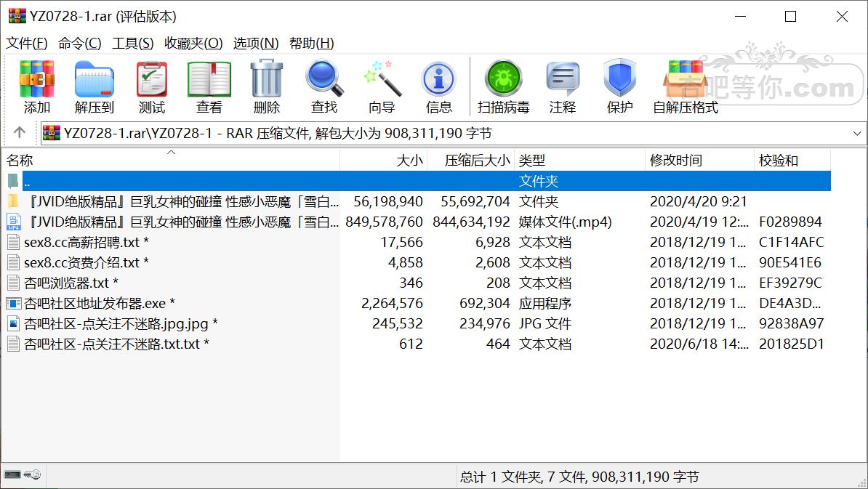Click the checksum 201825D1

coord(792,344)
